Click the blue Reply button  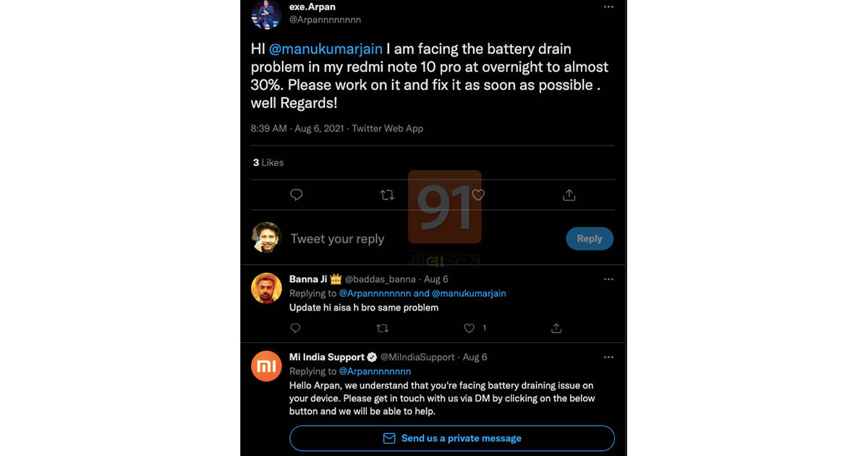click(x=590, y=239)
